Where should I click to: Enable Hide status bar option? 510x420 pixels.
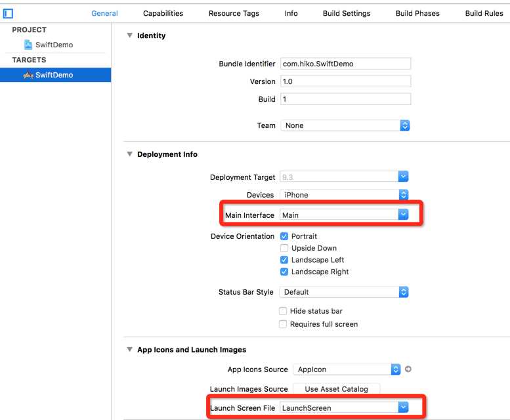click(x=283, y=311)
